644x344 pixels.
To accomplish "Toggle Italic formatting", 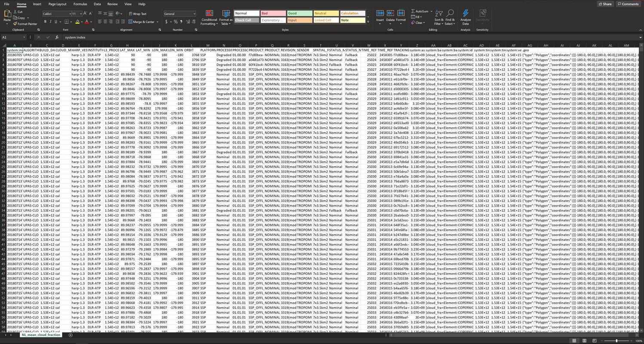I will tap(50, 22).
